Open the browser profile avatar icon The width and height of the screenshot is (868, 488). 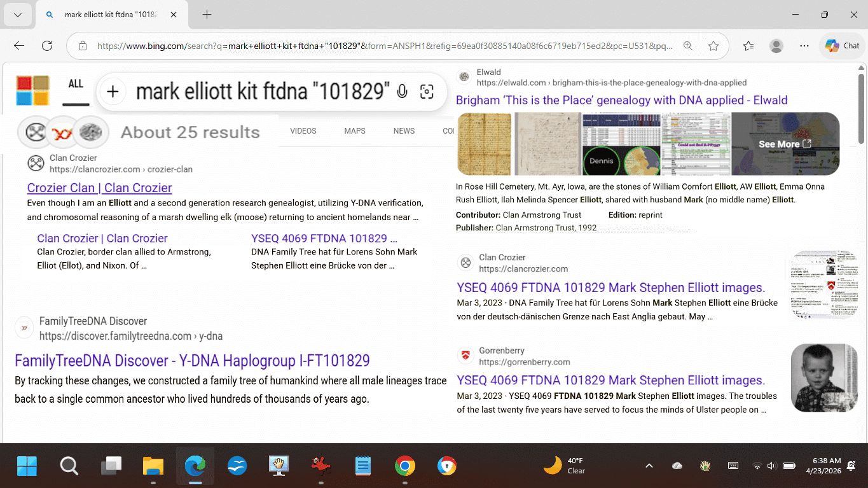[776, 46]
